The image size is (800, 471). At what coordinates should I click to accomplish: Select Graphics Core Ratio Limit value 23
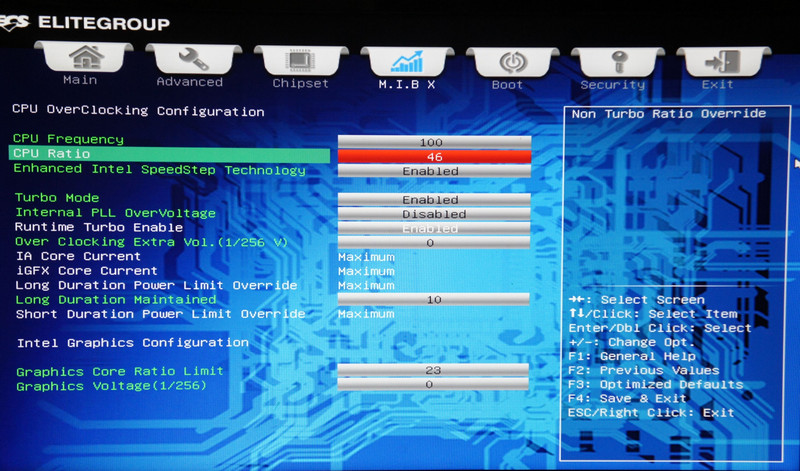point(433,370)
